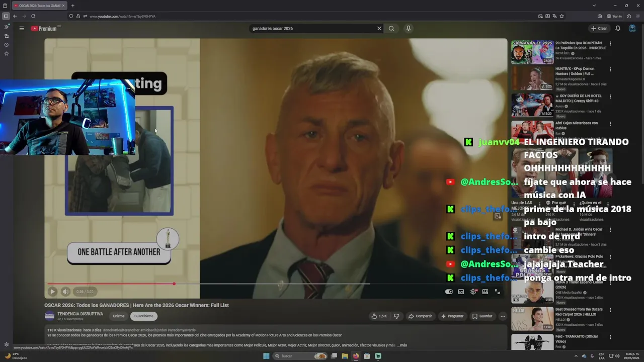Viewport: 644px width, 362px height.
Task: Click the Crear button
Action: tap(599, 29)
